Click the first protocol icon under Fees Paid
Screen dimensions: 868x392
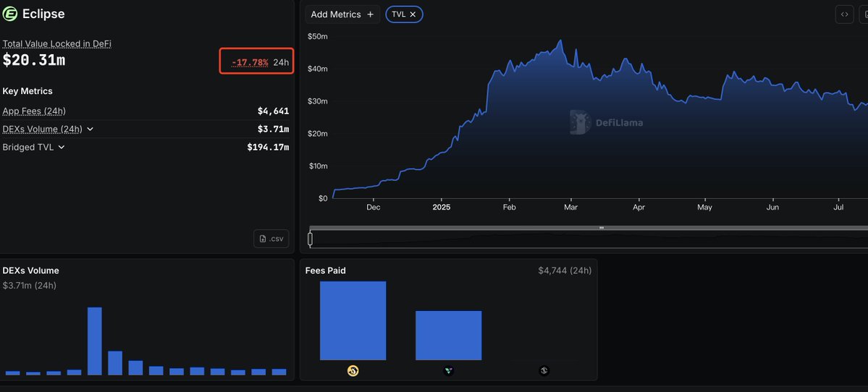point(353,371)
